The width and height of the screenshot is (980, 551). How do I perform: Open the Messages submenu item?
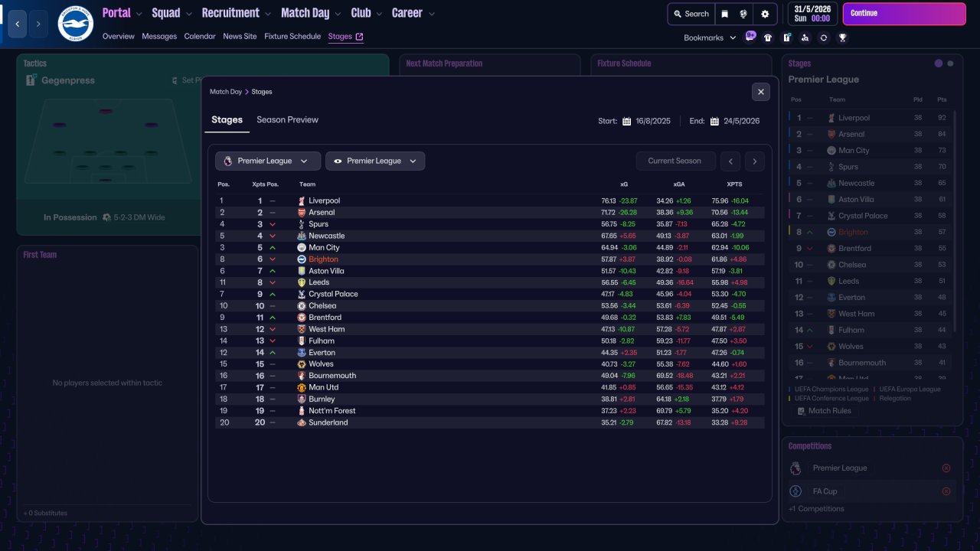click(159, 37)
